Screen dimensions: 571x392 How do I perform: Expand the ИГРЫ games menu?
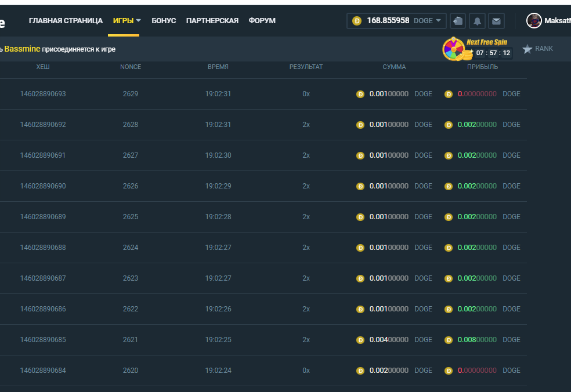click(127, 21)
